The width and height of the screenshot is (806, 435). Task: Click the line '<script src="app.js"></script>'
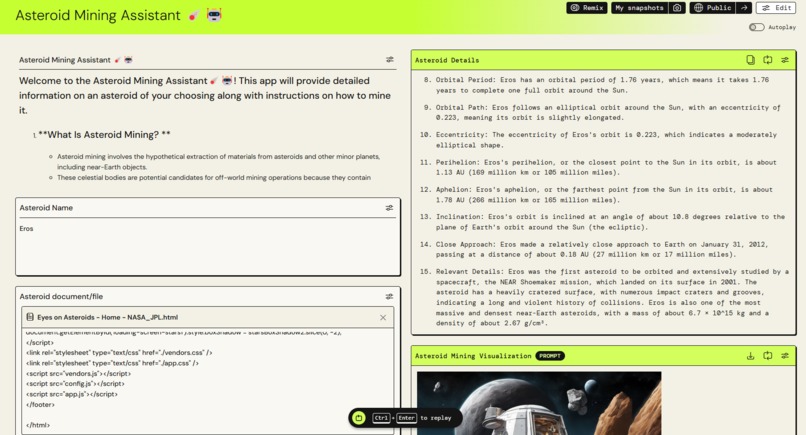[x=71, y=394]
